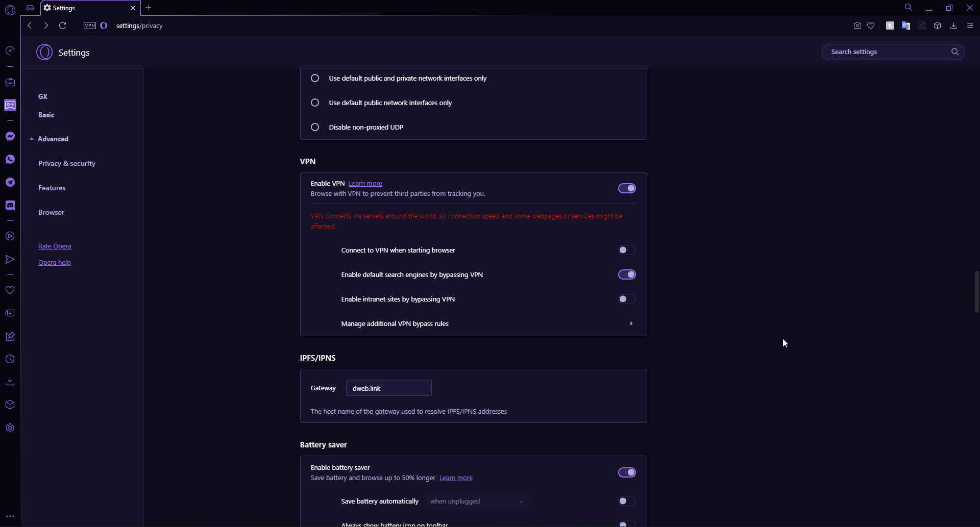Open the 'when unplugged' battery dropdown
The height and width of the screenshot is (527, 980).
pos(477,501)
